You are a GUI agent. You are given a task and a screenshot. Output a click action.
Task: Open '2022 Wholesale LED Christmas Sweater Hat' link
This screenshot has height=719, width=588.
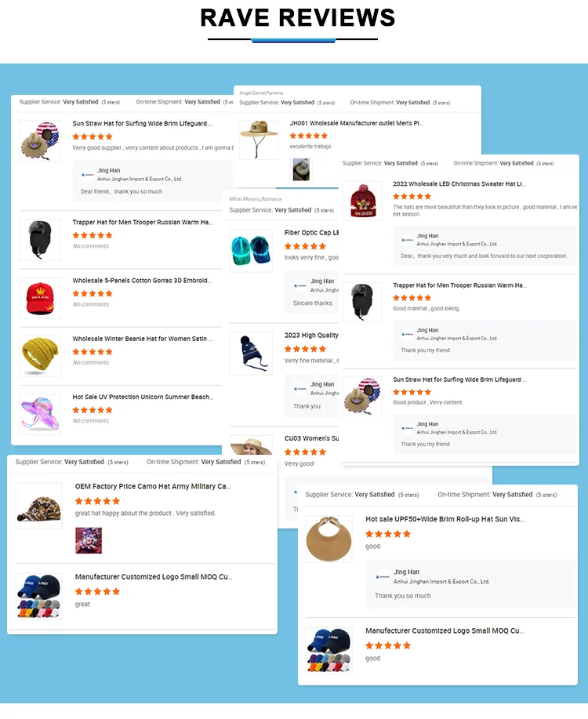click(x=459, y=184)
